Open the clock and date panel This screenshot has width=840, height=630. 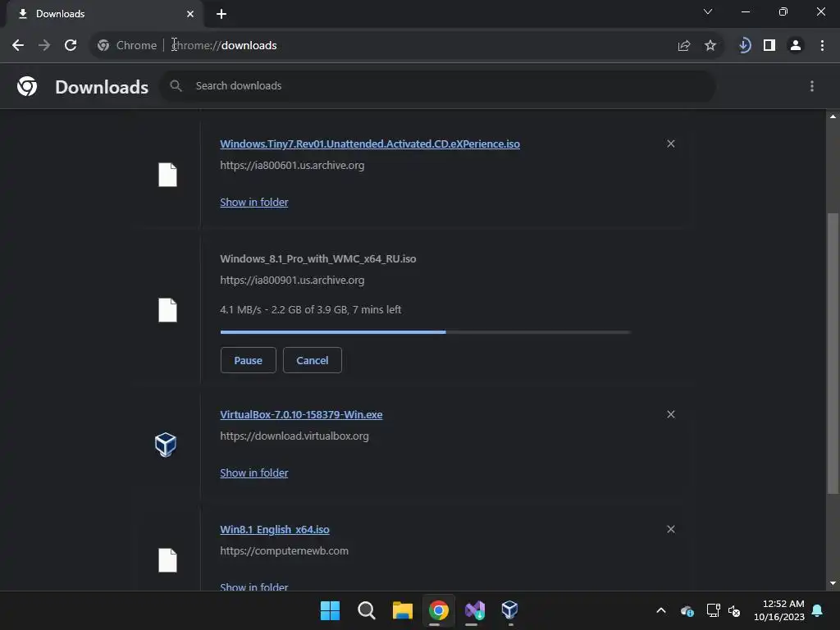tap(779, 610)
